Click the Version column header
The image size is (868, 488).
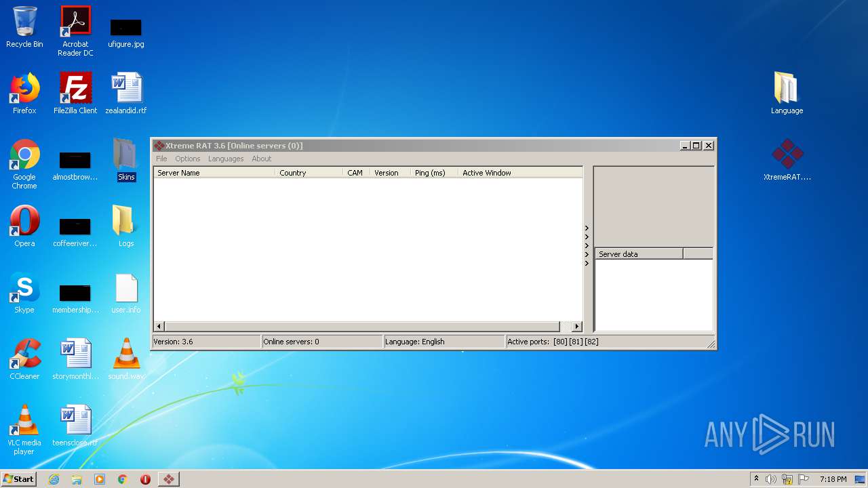pyautogui.click(x=390, y=173)
